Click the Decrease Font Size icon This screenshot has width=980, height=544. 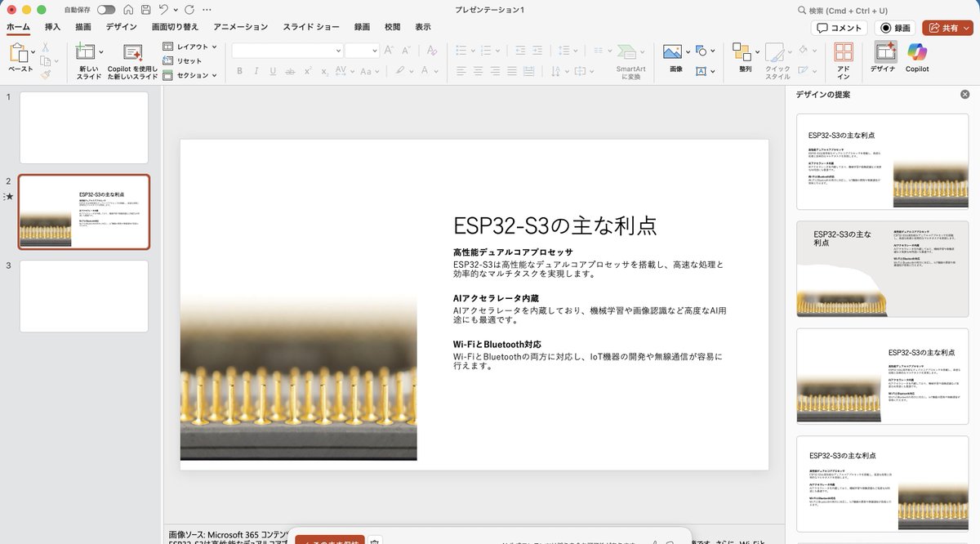point(405,51)
